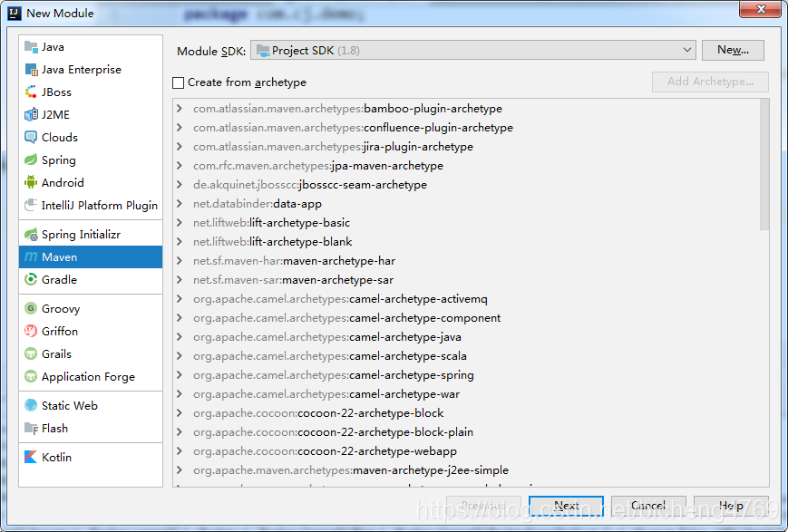Click the archetype list vertical scrollbar
Screen dimensions: 788x532
coord(764,164)
